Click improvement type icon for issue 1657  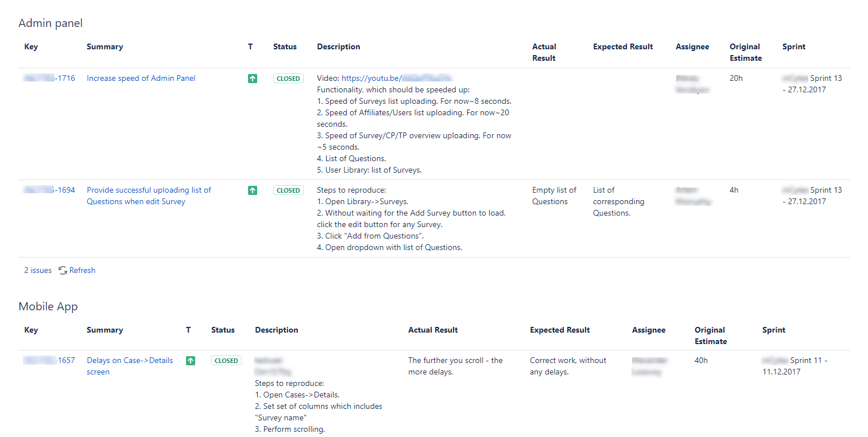(191, 361)
